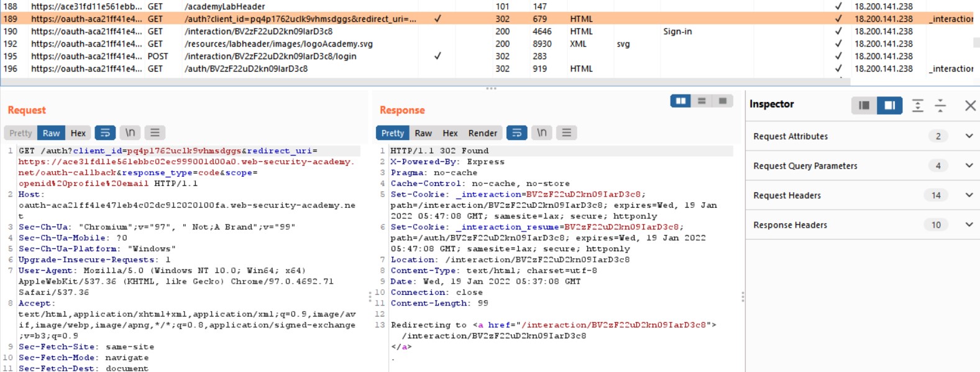980x372 pixels.
Task: Switch Response view to Raw tab
Action: [x=423, y=133]
